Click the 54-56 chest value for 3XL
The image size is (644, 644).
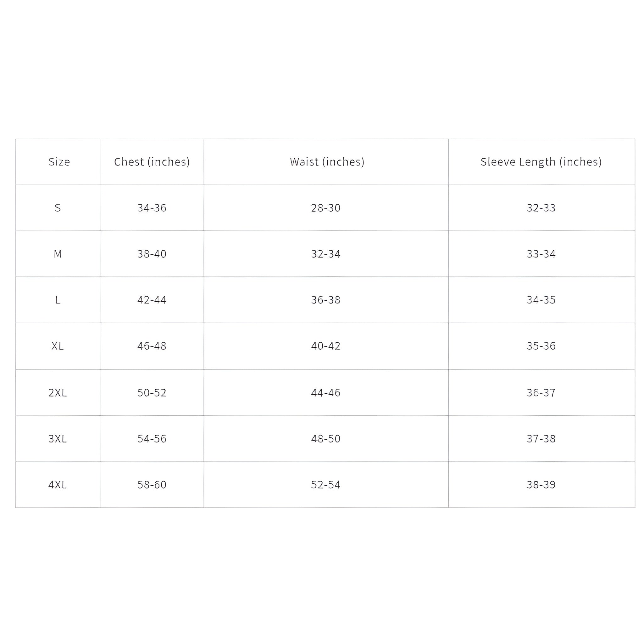click(152, 439)
